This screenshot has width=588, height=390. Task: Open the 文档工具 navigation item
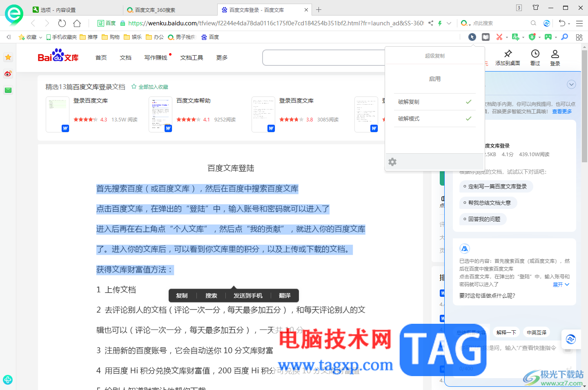192,58
